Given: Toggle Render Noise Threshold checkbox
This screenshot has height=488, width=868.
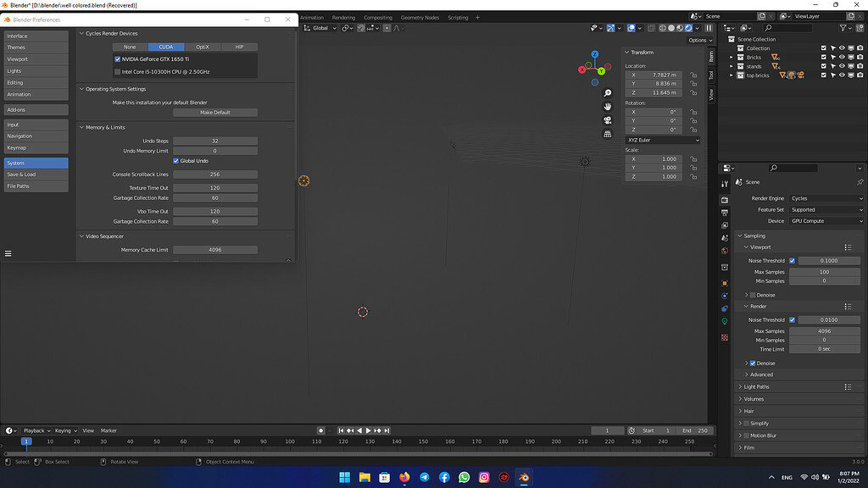Looking at the screenshot, I should pyautogui.click(x=793, y=319).
